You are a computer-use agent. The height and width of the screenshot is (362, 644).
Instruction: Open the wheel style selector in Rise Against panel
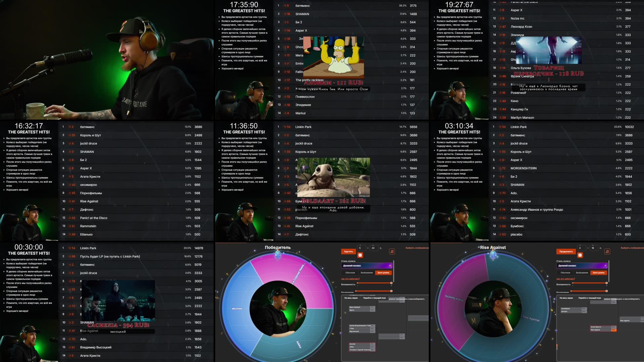click(x=582, y=266)
